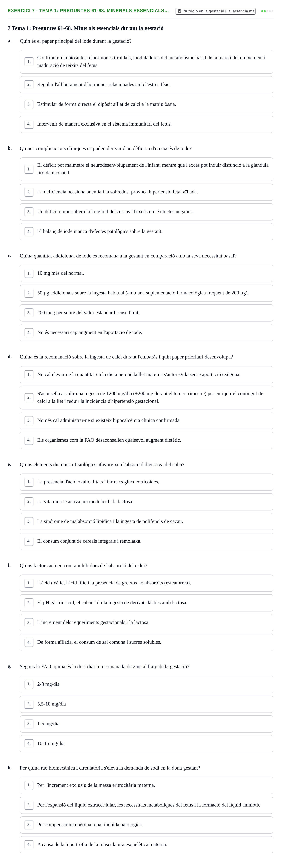
Task: Select the '50 µg addicionals' iodine answer
Action: point(146,293)
